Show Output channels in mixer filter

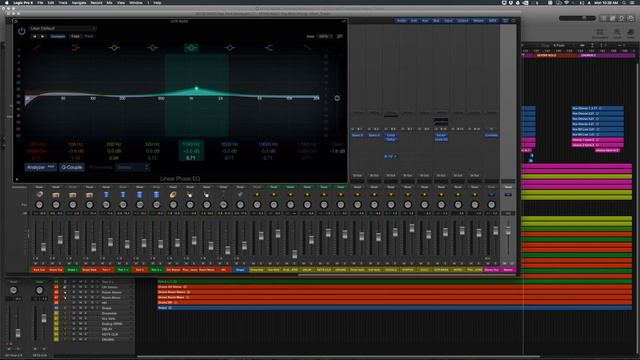click(463, 20)
